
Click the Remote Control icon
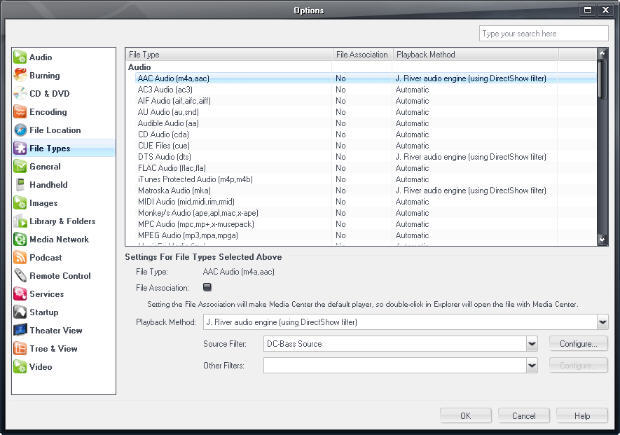pos(20,276)
